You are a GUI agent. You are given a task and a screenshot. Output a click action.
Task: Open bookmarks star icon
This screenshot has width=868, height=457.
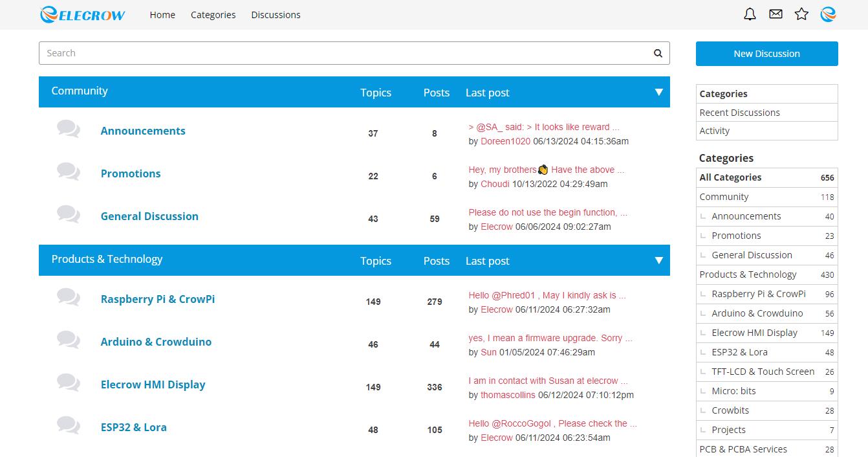(801, 14)
